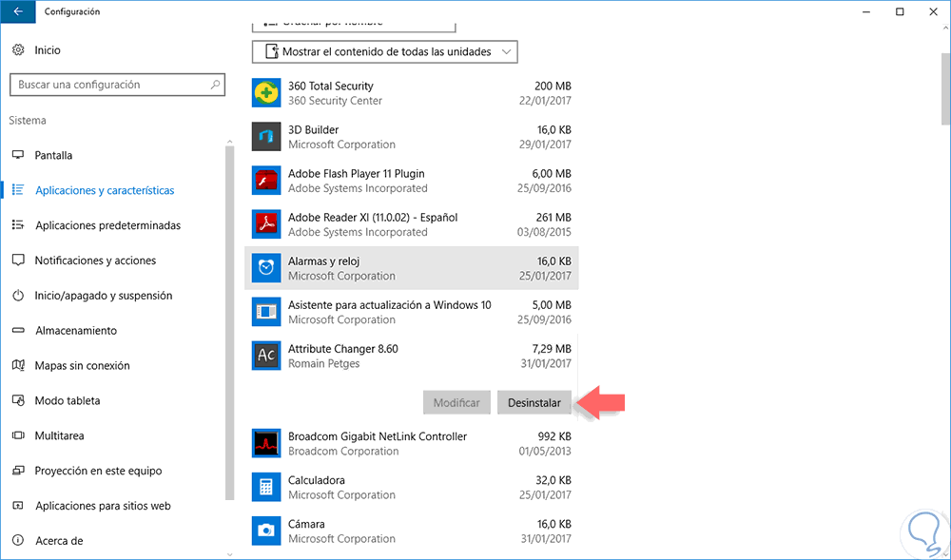Viewport: 951px width, 560px height.
Task: Go to Notificaciones y acciones
Action: (95, 261)
